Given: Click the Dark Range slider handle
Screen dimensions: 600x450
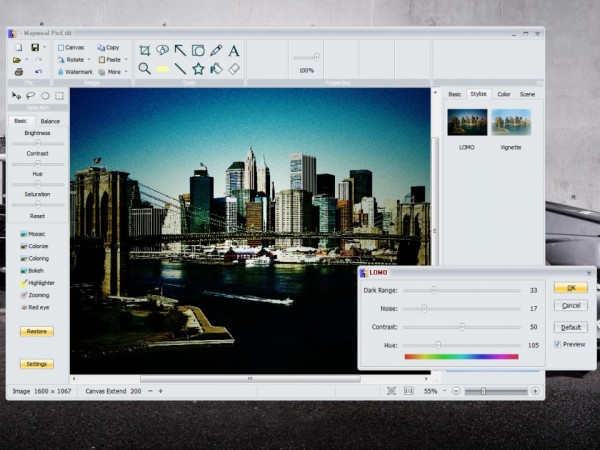Looking at the screenshot, I should click(434, 289).
